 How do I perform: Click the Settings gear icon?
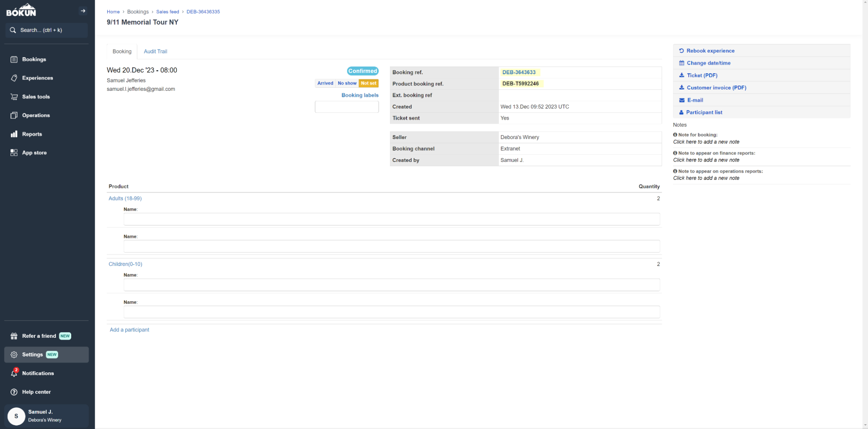coord(14,355)
